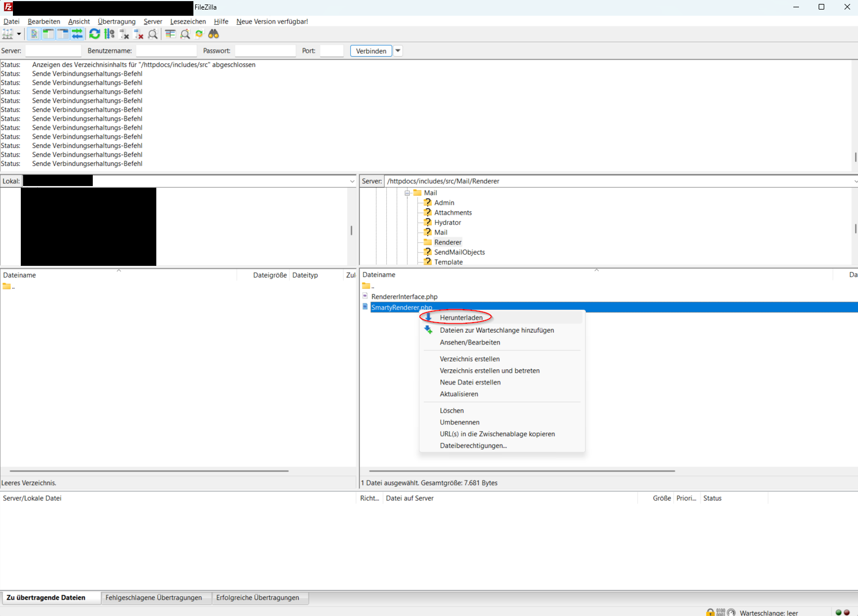Sort local list by Dateigröße column

[263, 275]
